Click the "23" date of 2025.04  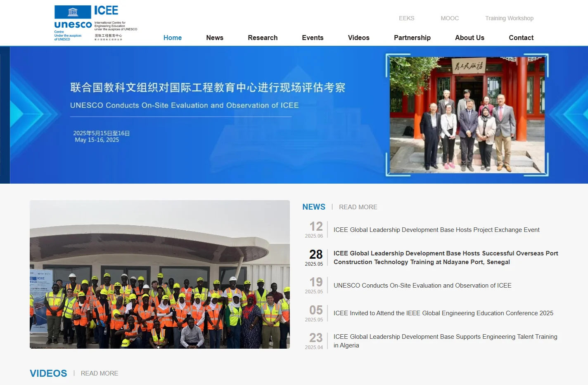click(316, 338)
